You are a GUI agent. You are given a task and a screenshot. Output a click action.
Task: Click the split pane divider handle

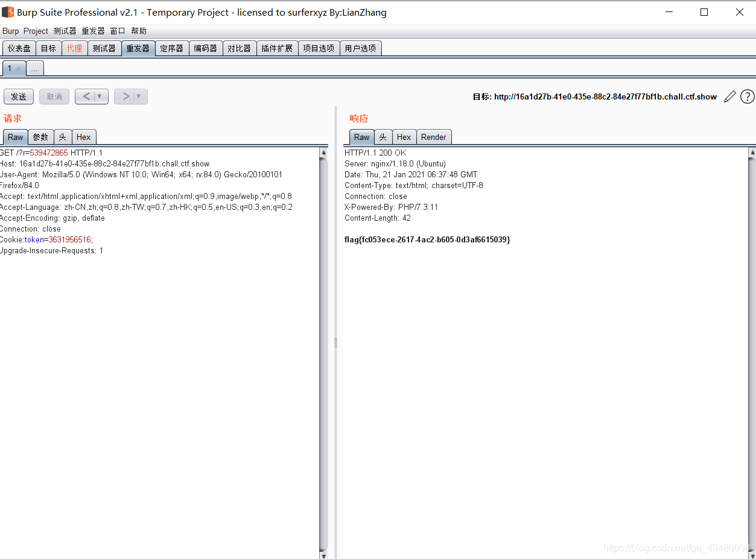click(x=336, y=343)
